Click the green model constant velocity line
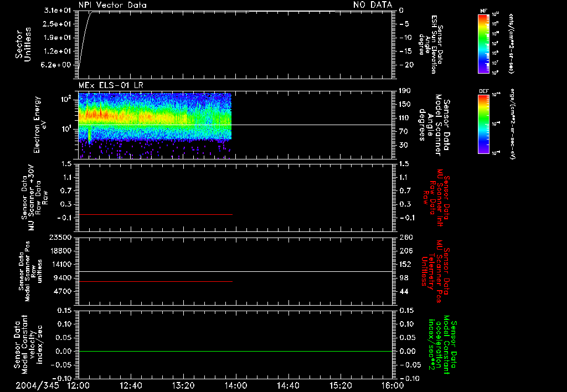 [x=235, y=351]
